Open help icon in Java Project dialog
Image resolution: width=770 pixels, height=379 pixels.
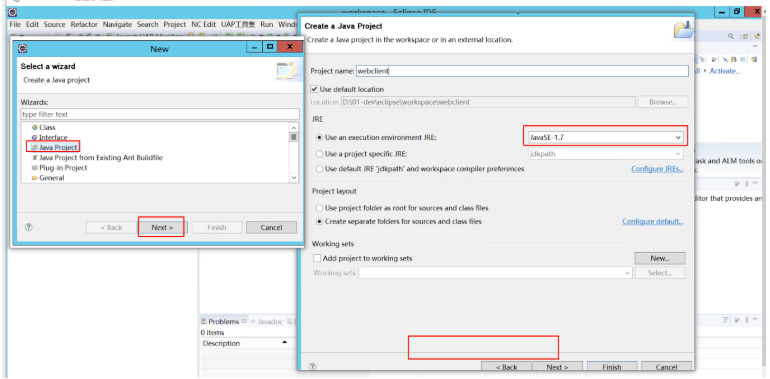tap(313, 367)
